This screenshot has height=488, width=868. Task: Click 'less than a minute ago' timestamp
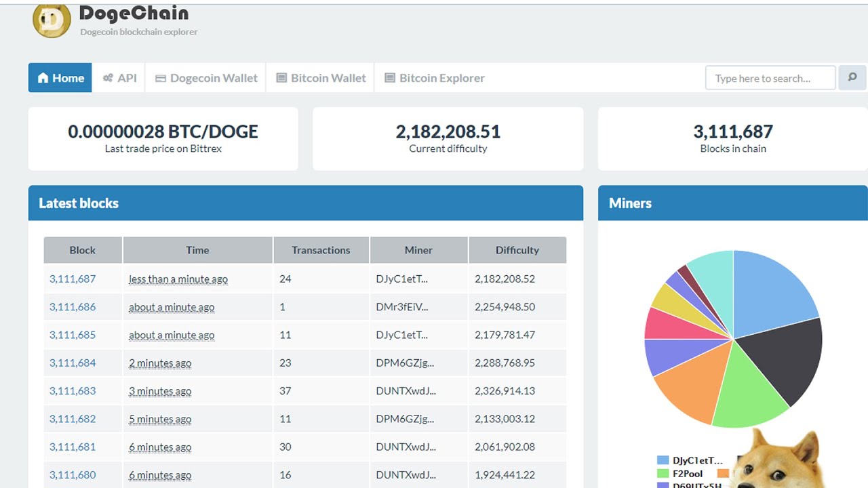pyautogui.click(x=178, y=279)
